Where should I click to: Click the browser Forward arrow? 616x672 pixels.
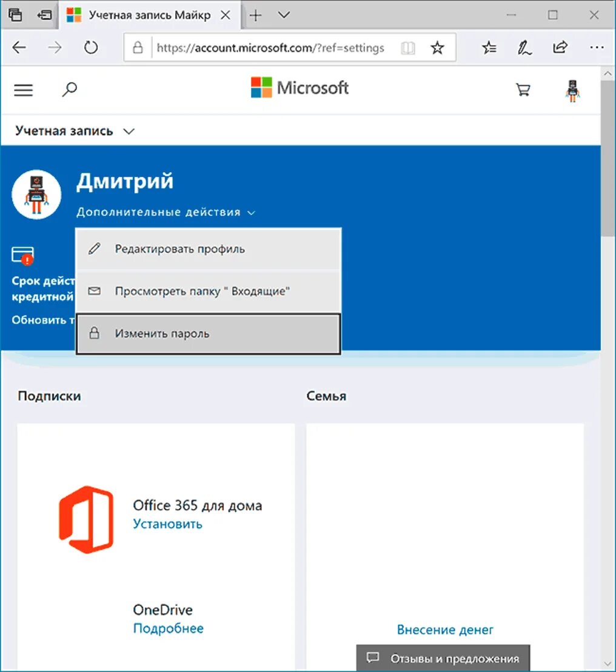click(x=55, y=47)
